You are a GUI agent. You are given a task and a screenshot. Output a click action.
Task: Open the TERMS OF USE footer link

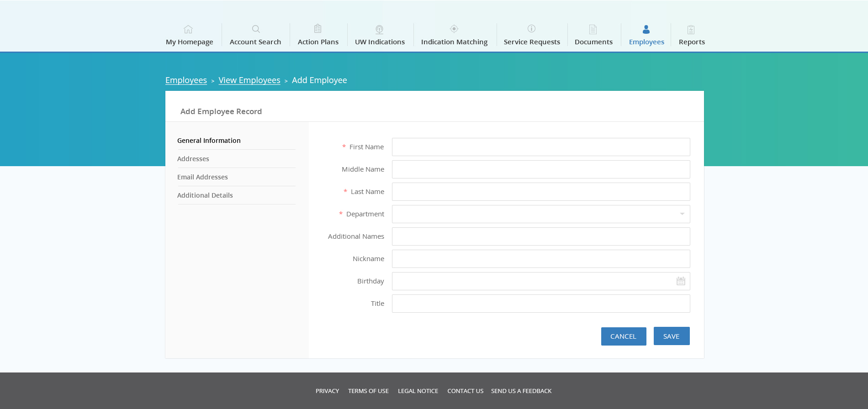[x=368, y=391]
